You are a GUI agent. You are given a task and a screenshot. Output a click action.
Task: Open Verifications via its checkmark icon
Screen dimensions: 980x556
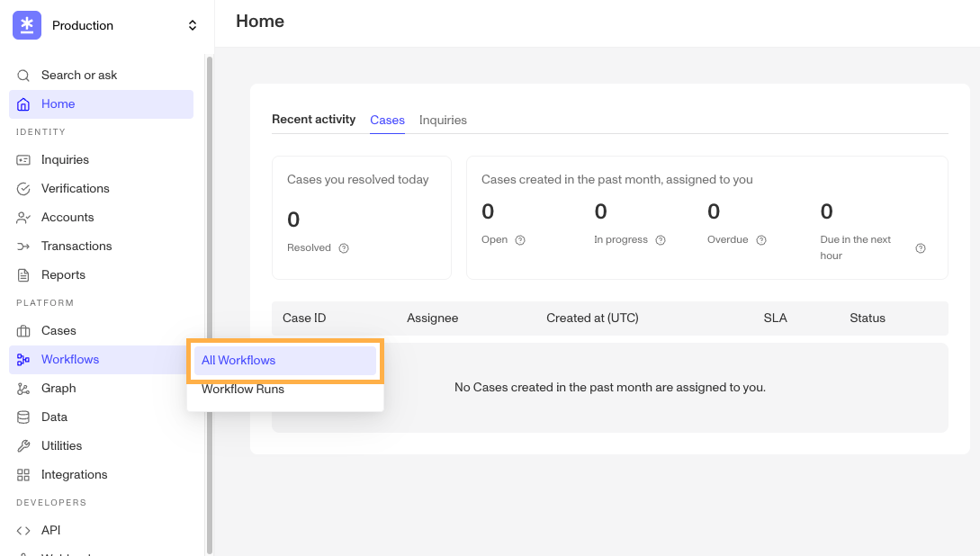(23, 189)
